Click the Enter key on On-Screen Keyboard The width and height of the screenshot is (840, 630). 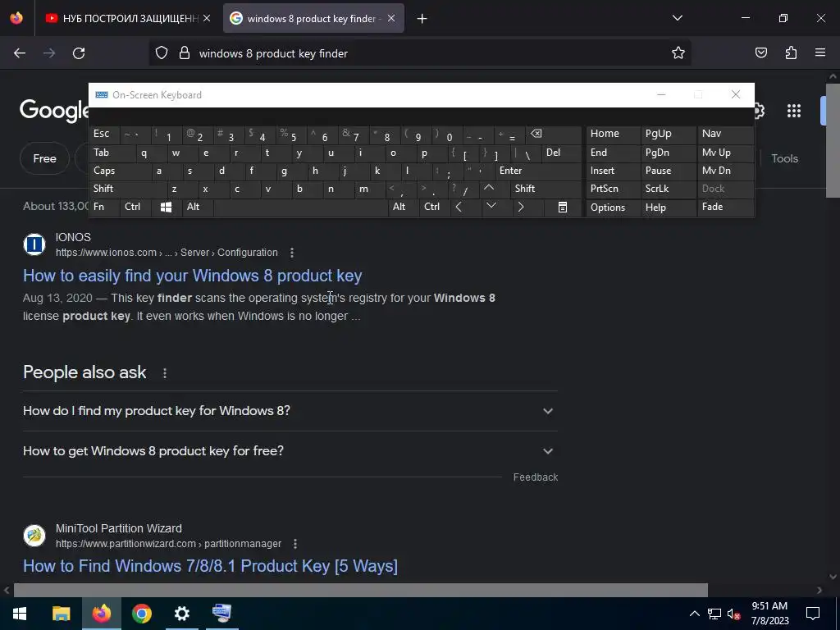(x=538, y=171)
